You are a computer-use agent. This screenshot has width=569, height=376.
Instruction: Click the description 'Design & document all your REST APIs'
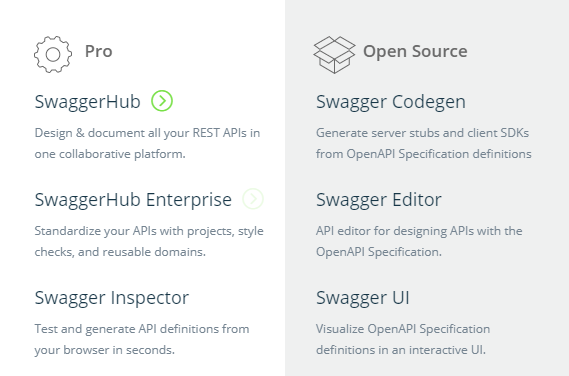coord(141,133)
